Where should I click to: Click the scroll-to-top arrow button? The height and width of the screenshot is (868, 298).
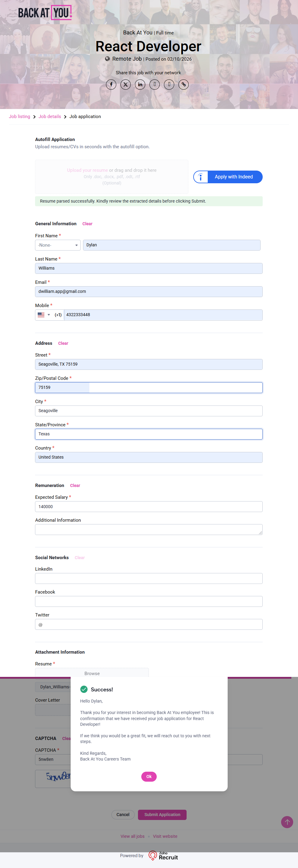(x=287, y=822)
